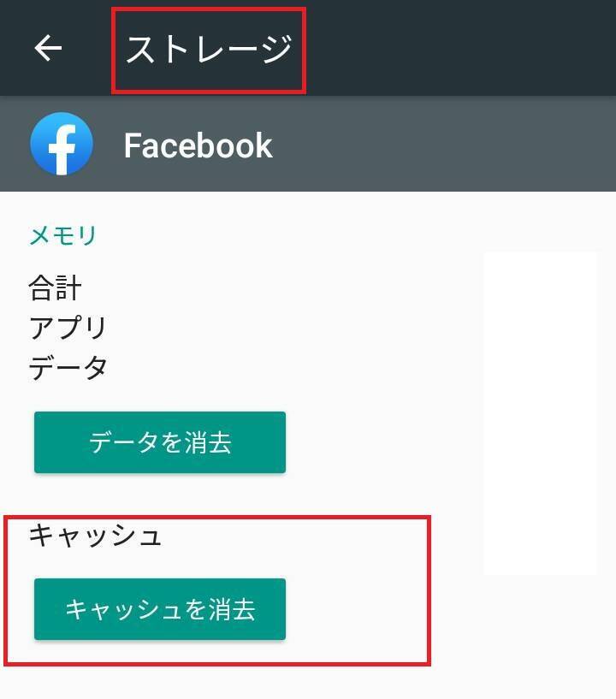Click empty area right of キャッシュを消去 button

(x=357, y=609)
